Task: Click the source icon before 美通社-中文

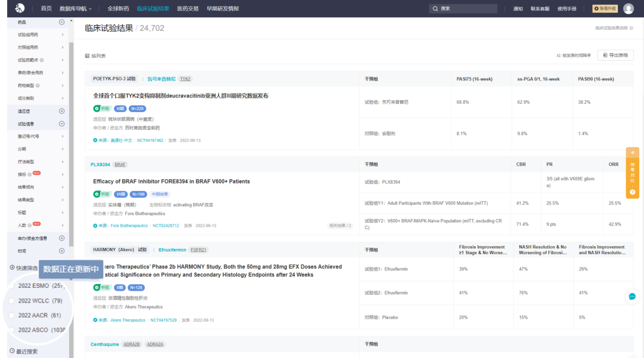Action: coord(95,140)
